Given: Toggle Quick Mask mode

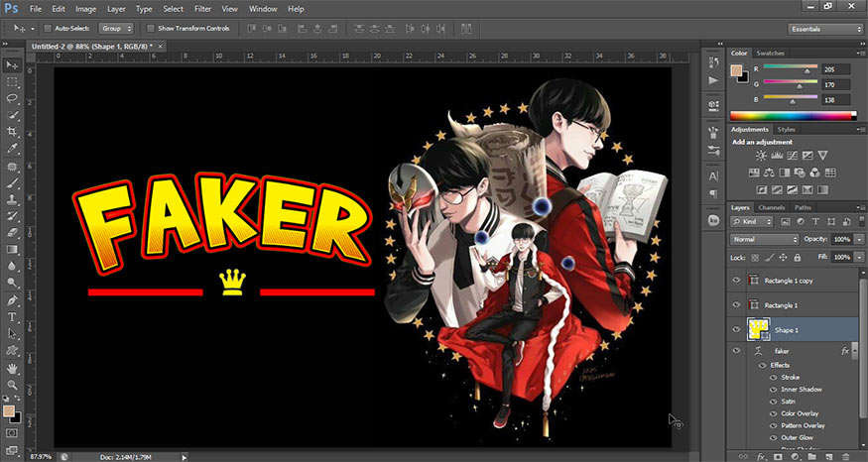Looking at the screenshot, I should pyautogui.click(x=12, y=433).
